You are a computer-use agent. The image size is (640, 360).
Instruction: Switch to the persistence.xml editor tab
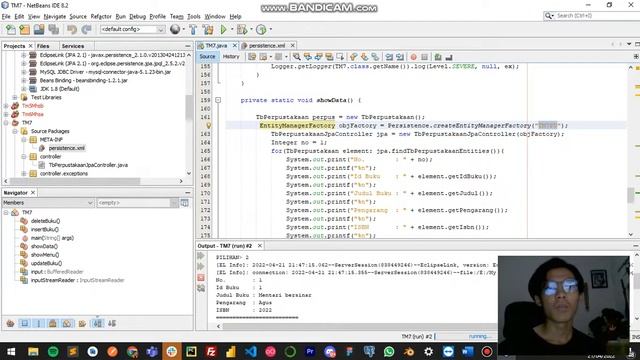click(267, 46)
